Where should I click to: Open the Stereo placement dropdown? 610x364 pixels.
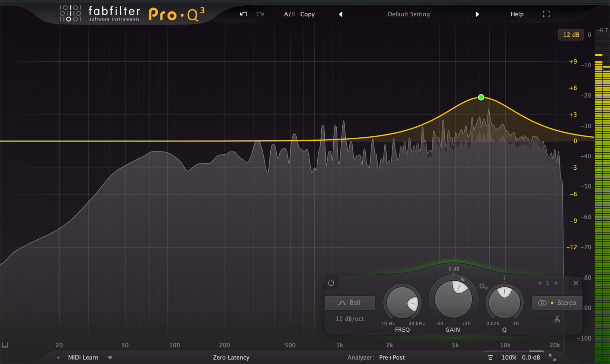557,303
